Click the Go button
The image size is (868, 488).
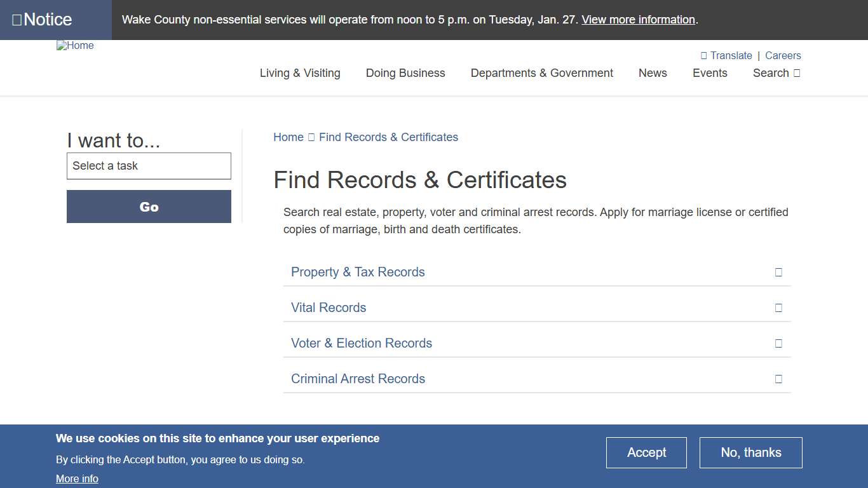(x=149, y=207)
